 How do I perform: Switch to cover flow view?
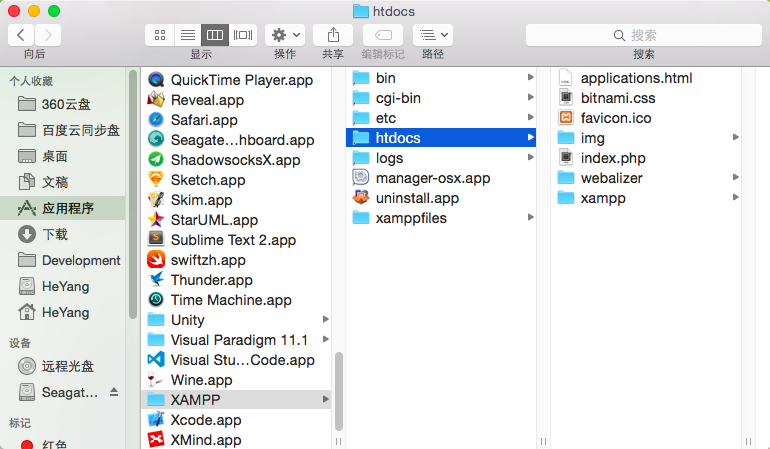[x=243, y=35]
